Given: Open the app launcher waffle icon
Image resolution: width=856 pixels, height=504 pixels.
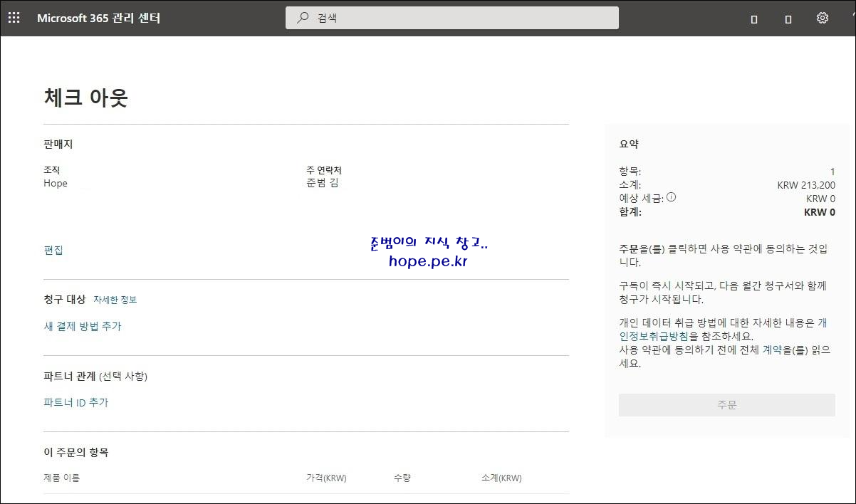Looking at the screenshot, I should (14, 18).
